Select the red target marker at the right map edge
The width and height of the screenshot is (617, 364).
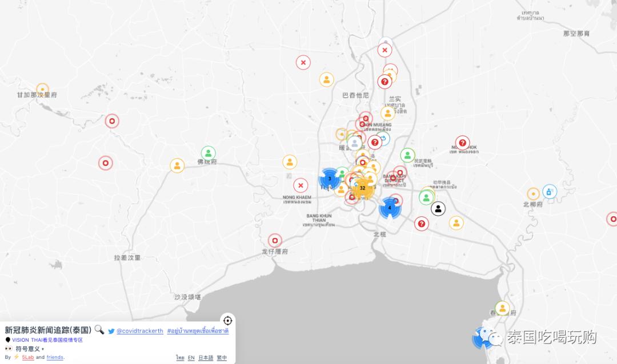pyautogui.click(x=612, y=219)
